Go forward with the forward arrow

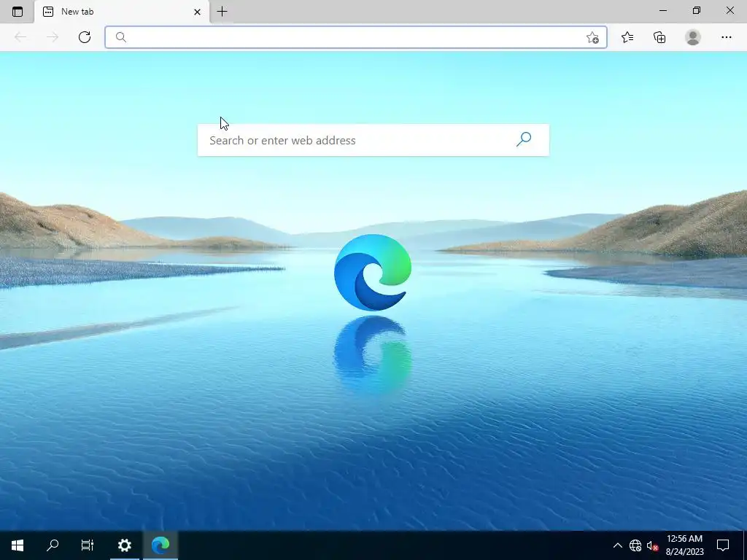[x=53, y=37]
